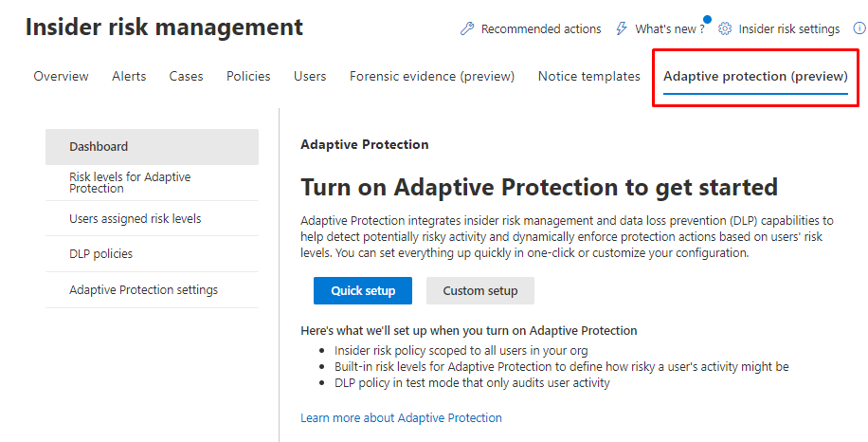Click the info icon at top right

859,28
